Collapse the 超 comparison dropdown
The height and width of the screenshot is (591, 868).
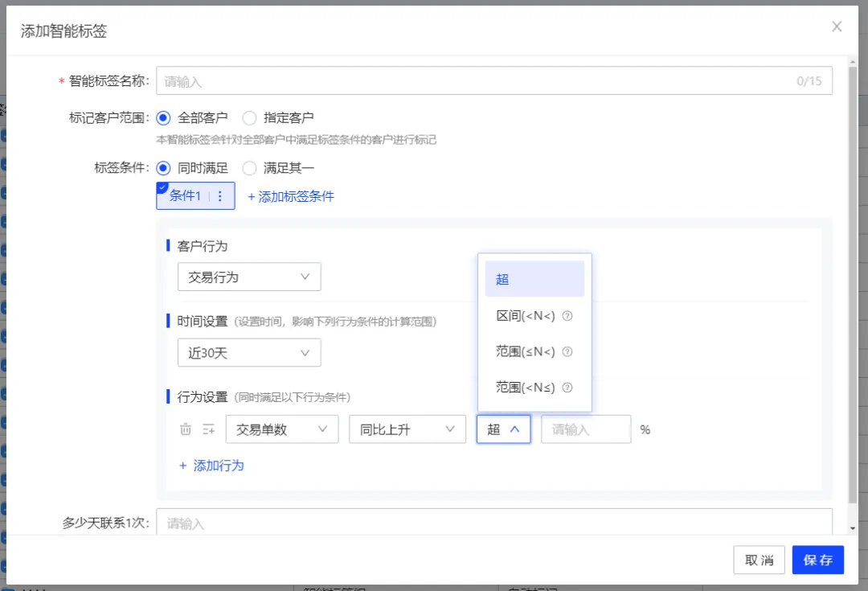pos(503,429)
